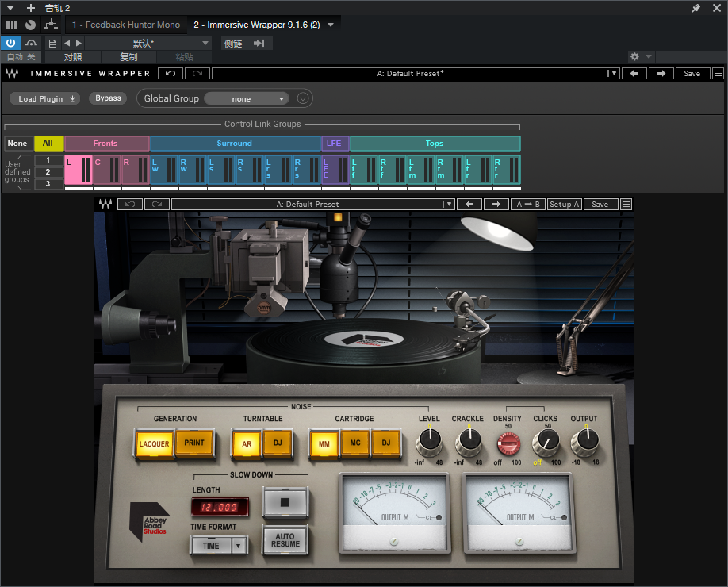
Task: Click the 对照 compare button
Action: [73, 56]
